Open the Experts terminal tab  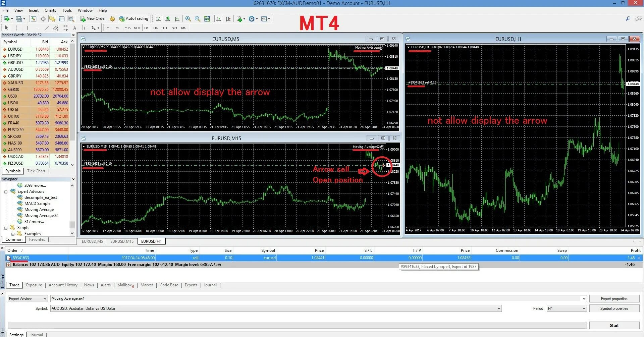pos(191,285)
